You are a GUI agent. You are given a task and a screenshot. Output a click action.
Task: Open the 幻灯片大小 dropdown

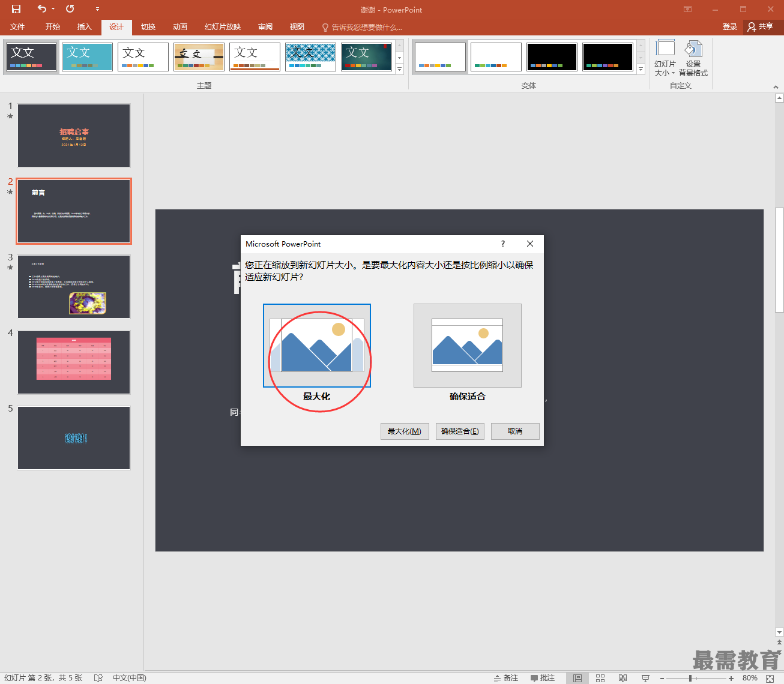(x=665, y=58)
